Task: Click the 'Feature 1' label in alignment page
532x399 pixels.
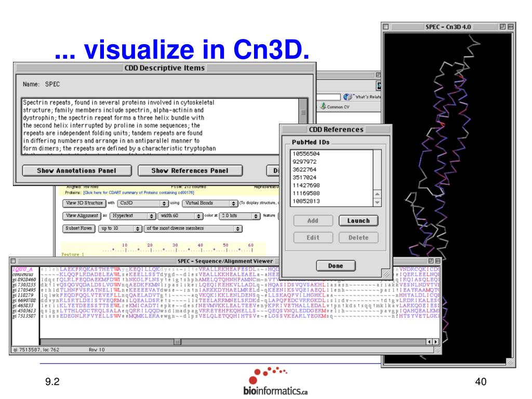Action: click(73, 254)
